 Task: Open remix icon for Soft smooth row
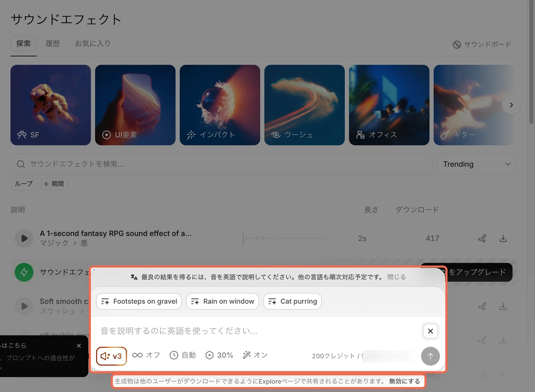[x=482, y=306]
